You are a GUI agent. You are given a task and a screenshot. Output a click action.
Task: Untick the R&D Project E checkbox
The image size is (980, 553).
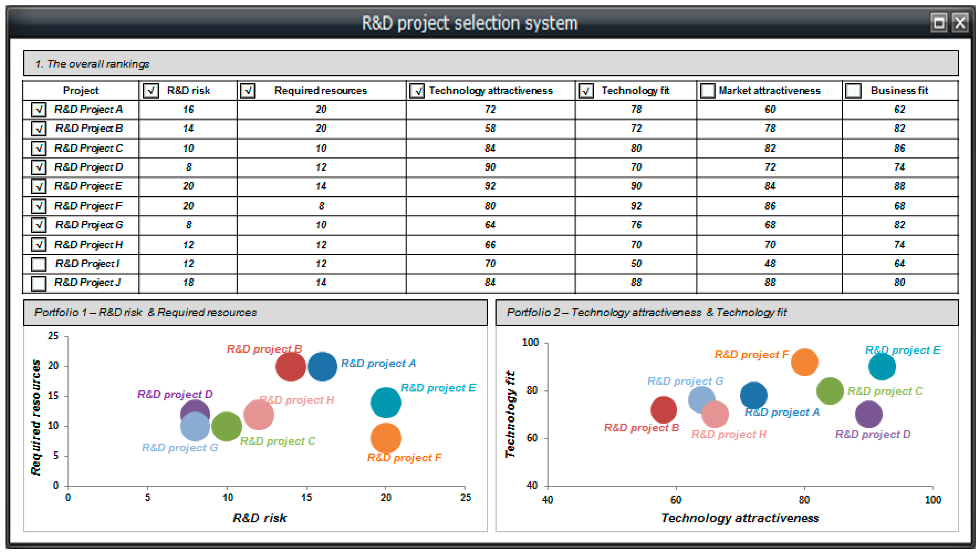tap(39, 186)
